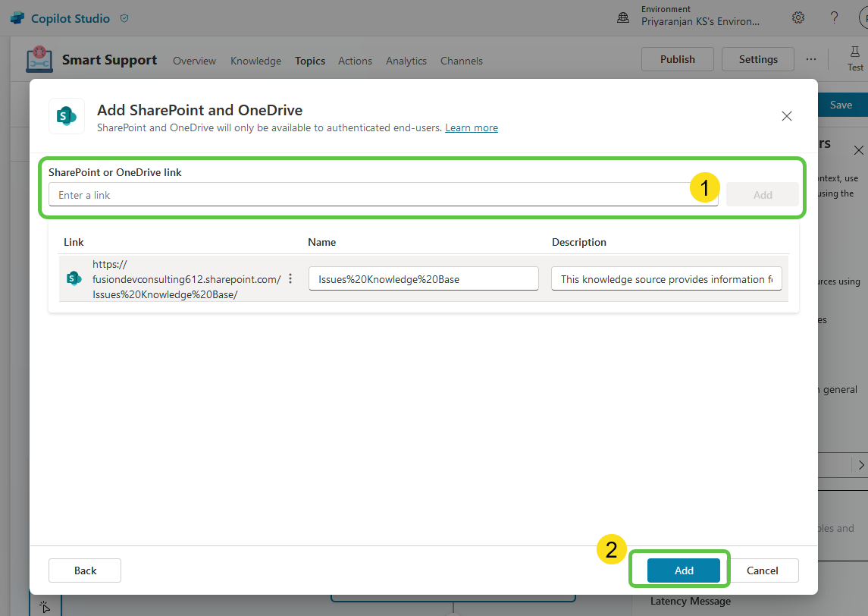
Task: Open the Learn more link
Action: (472, 127)
